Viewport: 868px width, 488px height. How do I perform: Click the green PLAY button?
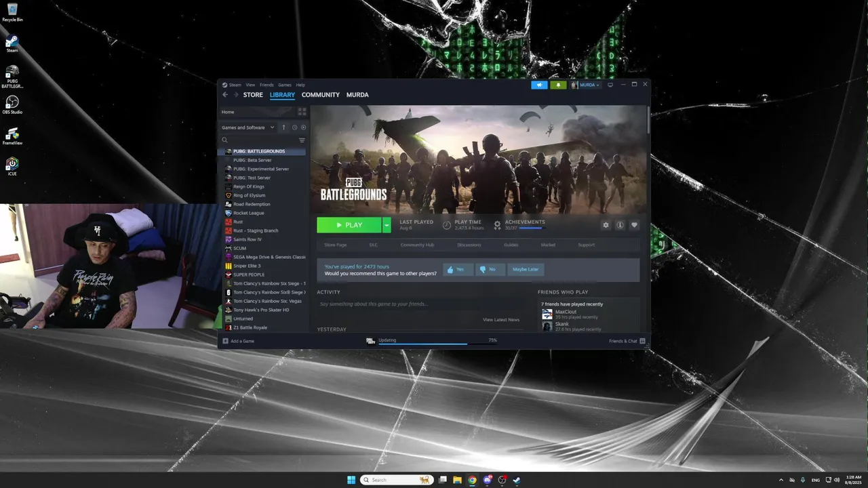point(349,225)
